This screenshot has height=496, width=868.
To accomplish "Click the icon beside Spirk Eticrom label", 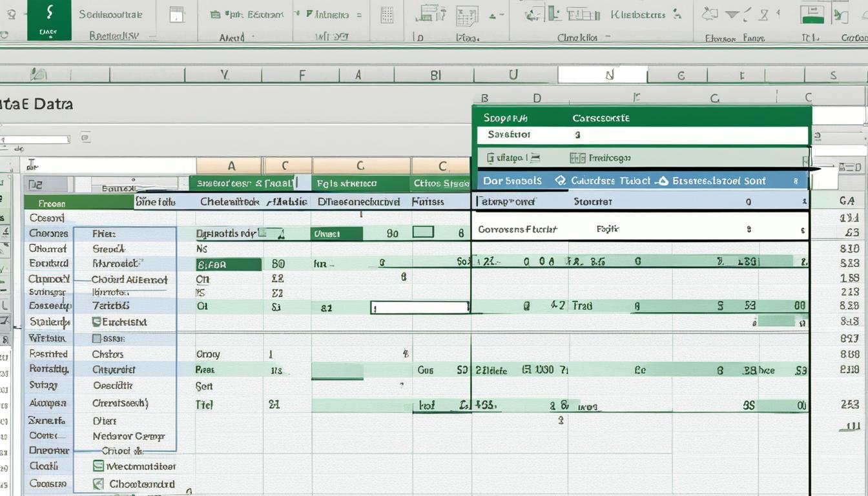I will coord(215,14).
